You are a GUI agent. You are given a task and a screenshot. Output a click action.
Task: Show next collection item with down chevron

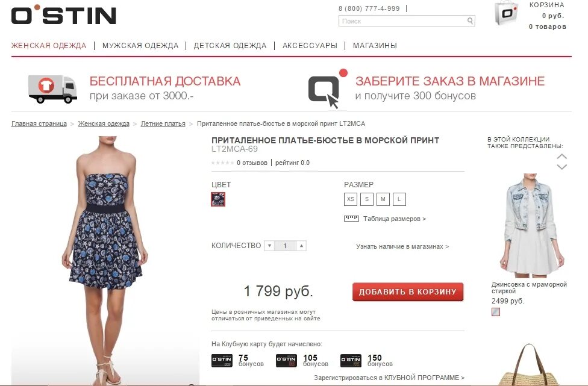pos(561,167)
